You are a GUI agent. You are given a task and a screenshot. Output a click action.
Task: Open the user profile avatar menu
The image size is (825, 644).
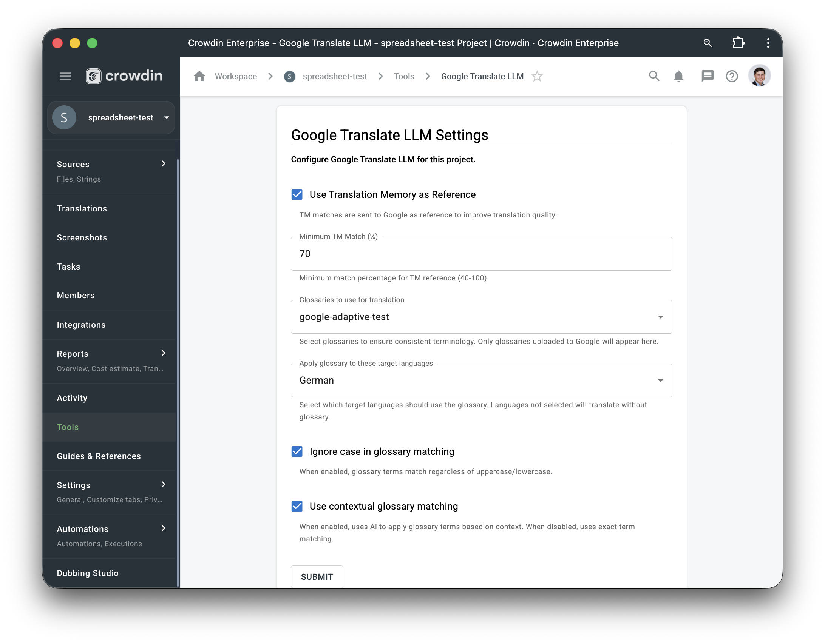[x=759, y=76]
